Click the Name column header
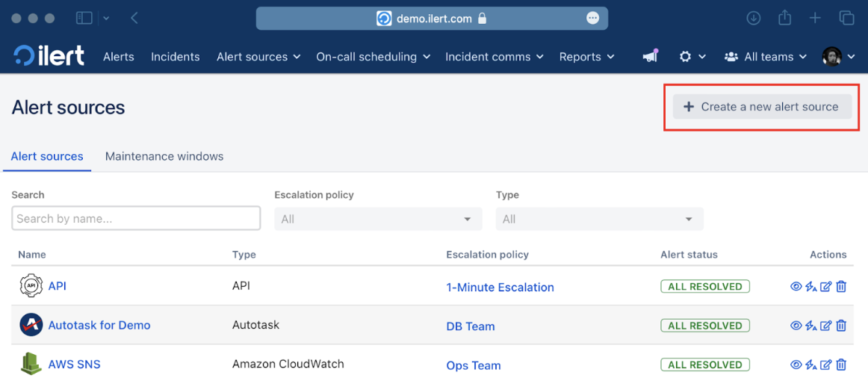 pos(32,254)
